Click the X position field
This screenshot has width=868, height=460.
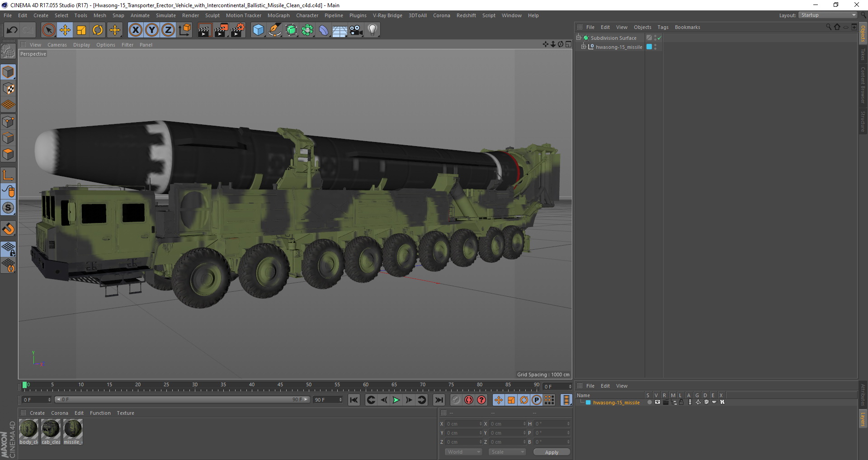click(x=463, y=424)
